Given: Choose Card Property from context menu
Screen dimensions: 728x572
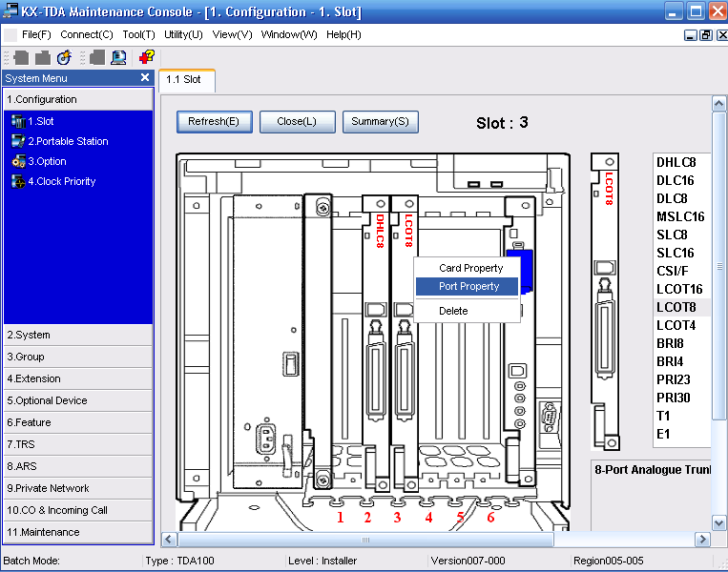Looking at the screenshot, I should pyautogui.click(x=468, y=268).
